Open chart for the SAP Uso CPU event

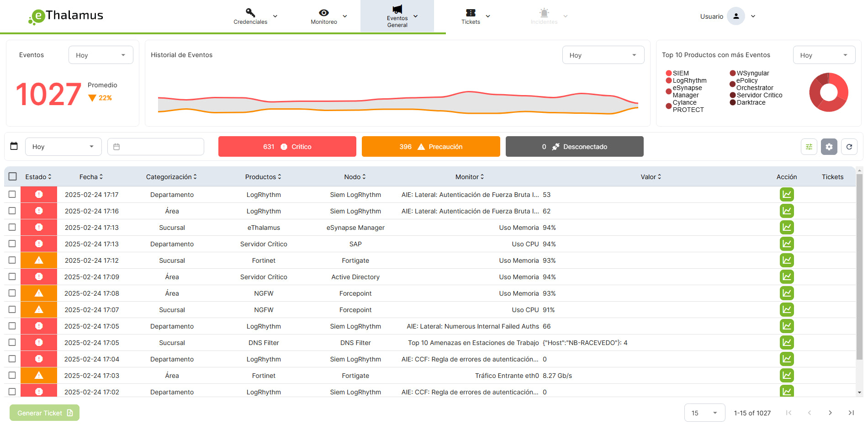786,244
